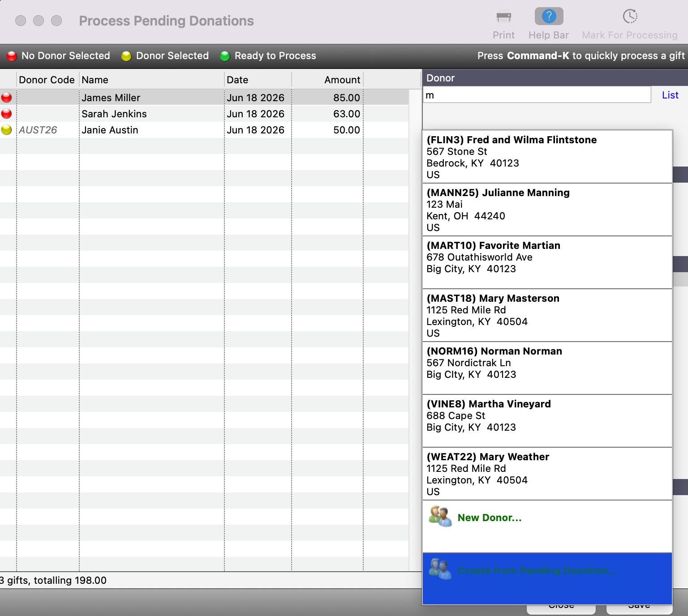Click the New Donor people icon
Screen dimensions: 688x616
tap(440, 516)
